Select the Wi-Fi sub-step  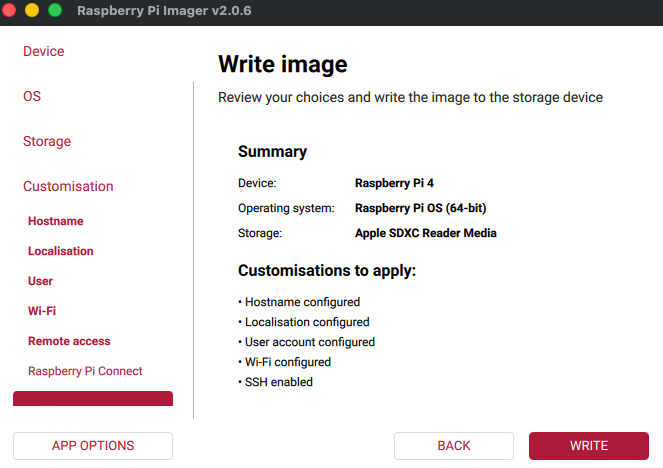point(42,311)
